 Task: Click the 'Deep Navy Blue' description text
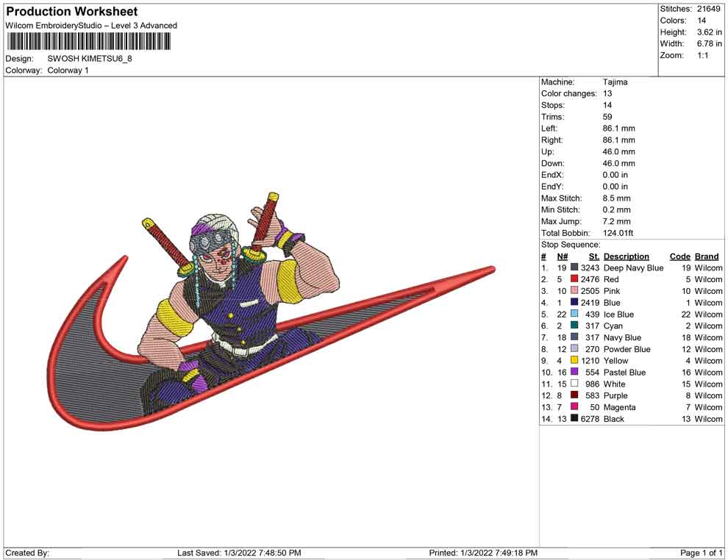[633, 268]
